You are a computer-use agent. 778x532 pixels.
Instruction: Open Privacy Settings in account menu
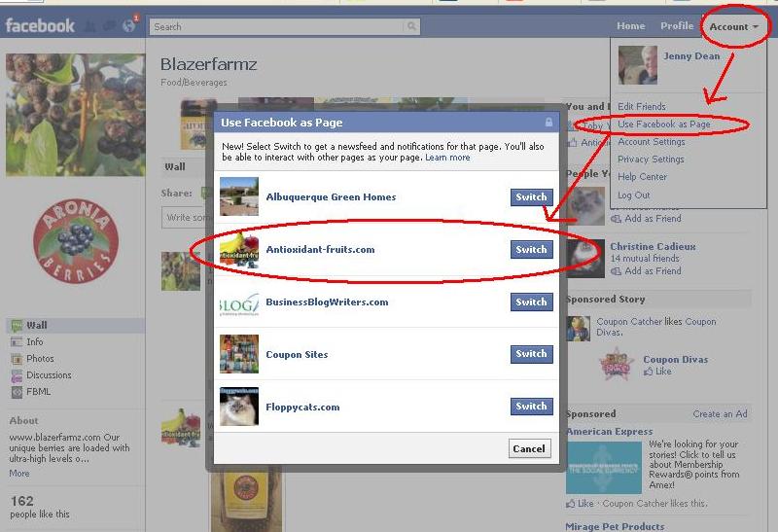point(651,160)
